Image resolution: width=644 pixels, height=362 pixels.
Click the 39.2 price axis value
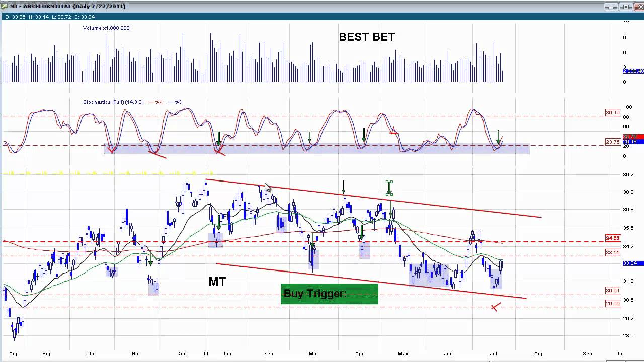click(x=628, y=175)
